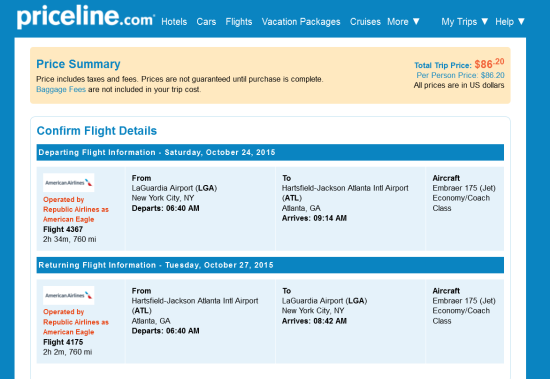Click the Returning Flight Information header bar
This screenshot has width=550, height=379.
pos(270,265)
